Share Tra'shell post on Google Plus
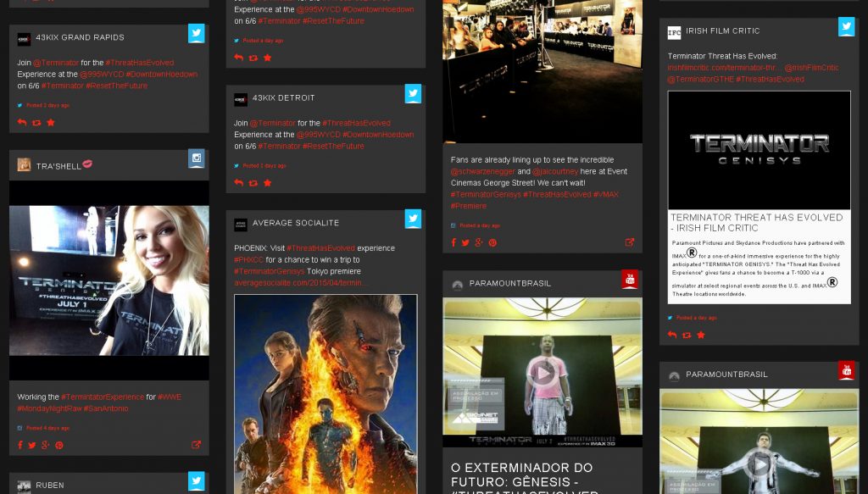The height and width of the screenshot is (494, 868). point(46,445)
